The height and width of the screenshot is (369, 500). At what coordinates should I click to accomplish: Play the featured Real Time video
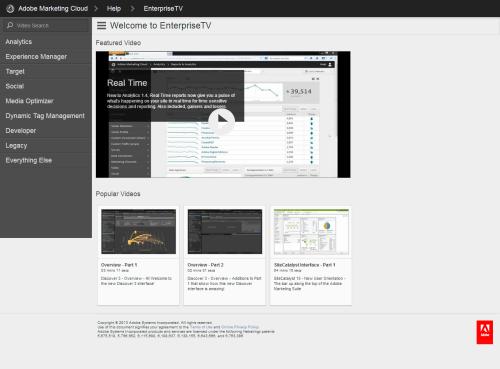221,120
